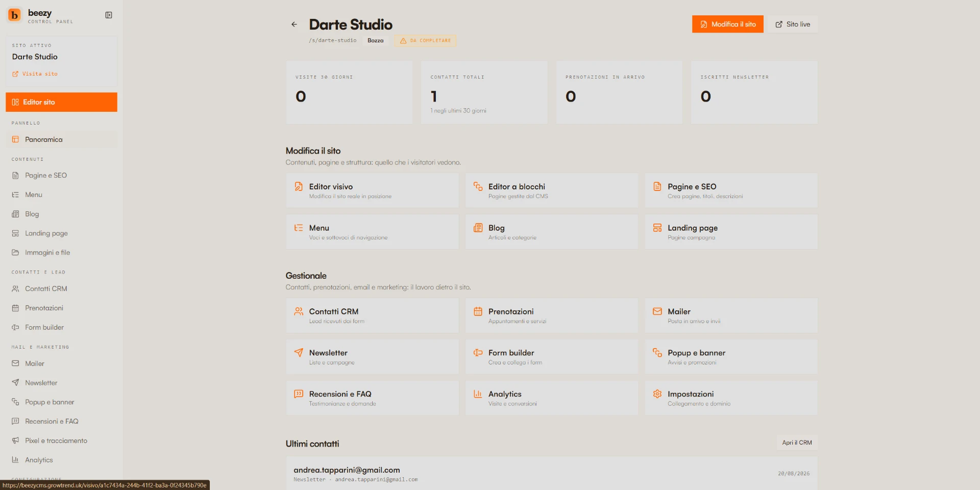Click the Analytics chart icon in sidebar

coord(15,460)
